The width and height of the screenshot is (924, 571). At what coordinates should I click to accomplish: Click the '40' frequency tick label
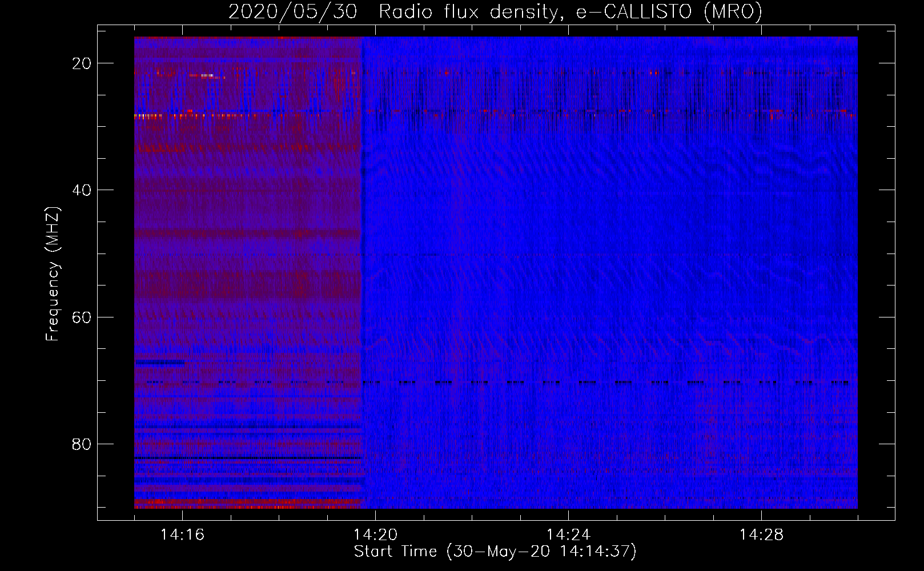coord(82,190)
